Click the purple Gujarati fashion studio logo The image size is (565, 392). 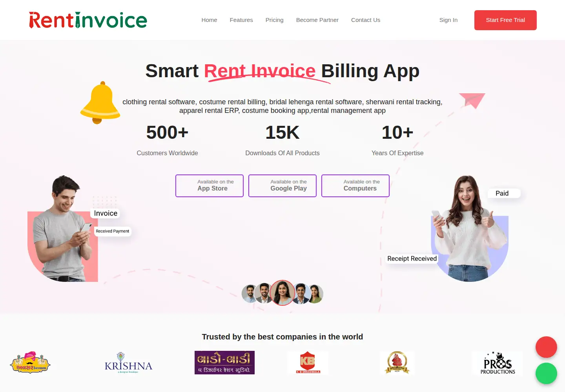coord(224,363)
